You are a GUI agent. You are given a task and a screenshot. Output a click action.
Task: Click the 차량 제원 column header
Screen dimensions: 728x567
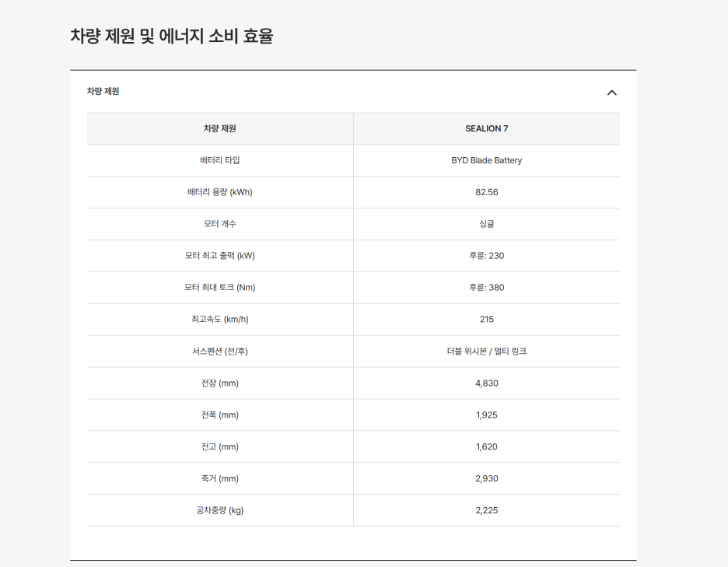tap(219, 128)
